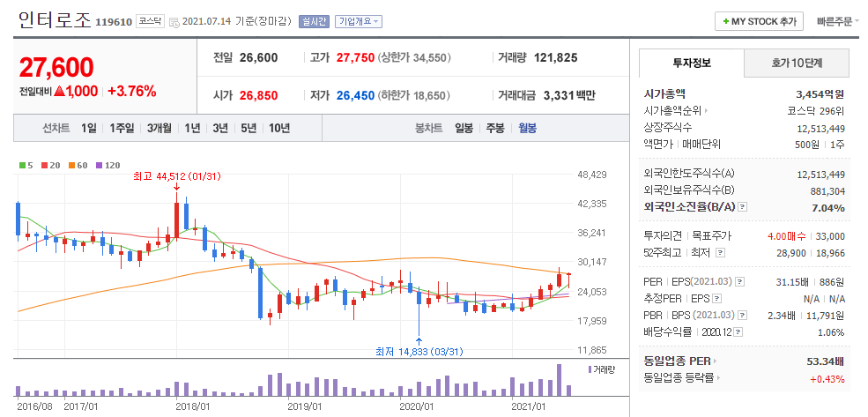Viewport: 868px width, 417px height.
Task: Open the help icon next to 배당수익률 2020.12
Action: pos(738,332)
